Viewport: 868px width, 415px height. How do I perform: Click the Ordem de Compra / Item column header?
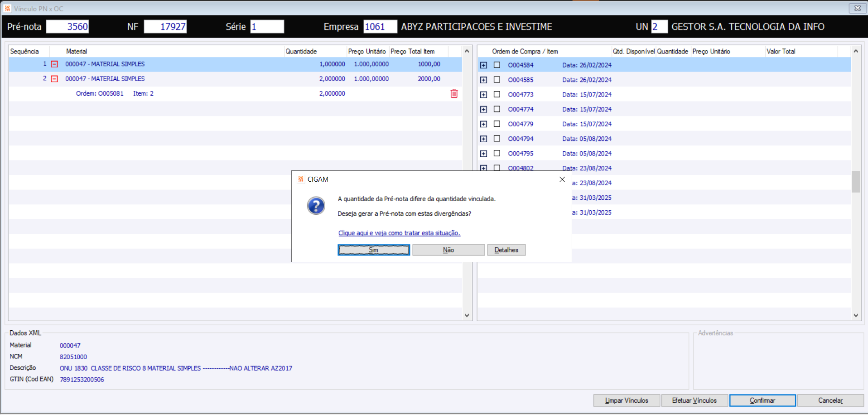point(545,51)
